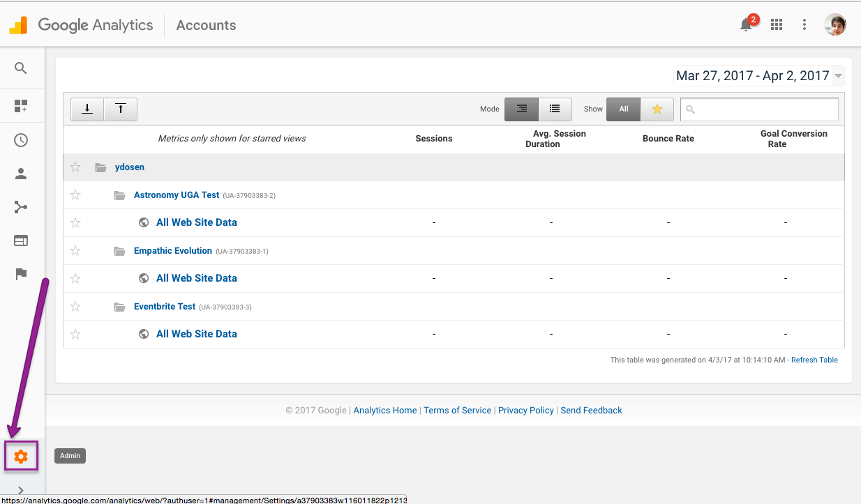Open the notifications bell with badge
The width and height of the screenshot is (861, 504).
coord(747,24)
